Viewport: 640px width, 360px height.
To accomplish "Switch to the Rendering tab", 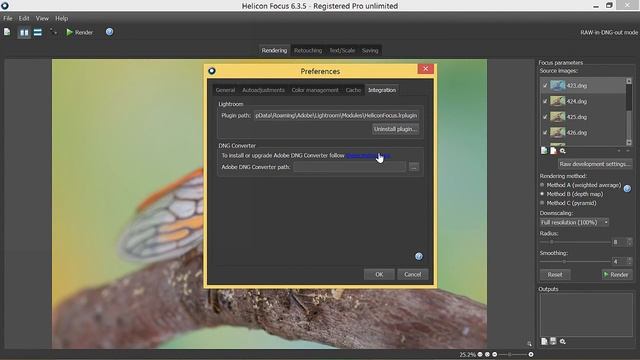I will coord(274,51).
